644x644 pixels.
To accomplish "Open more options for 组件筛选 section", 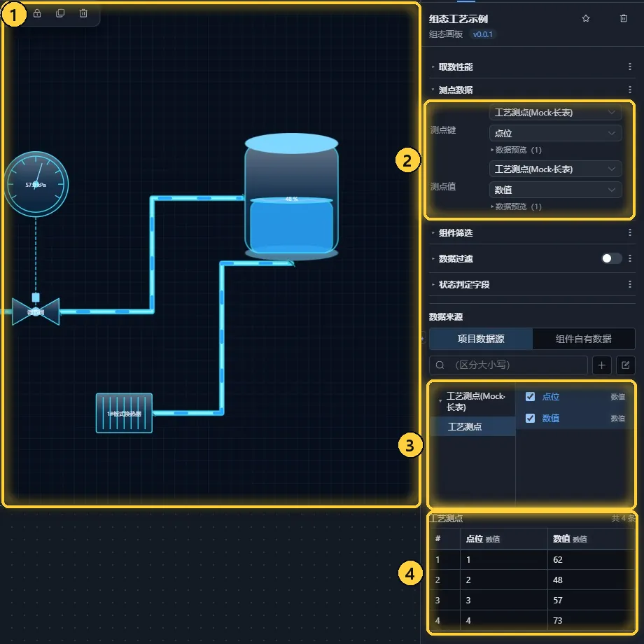I will coord(629,233).
